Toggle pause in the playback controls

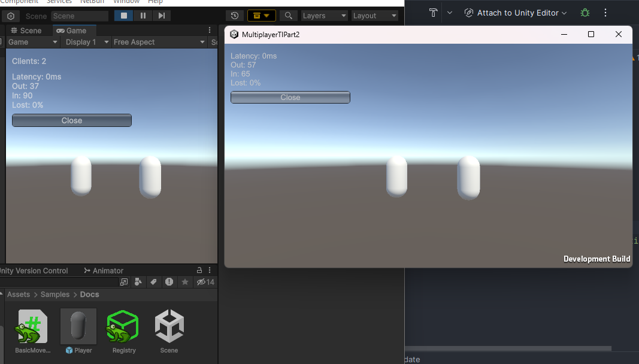pyautogui.click(x=142, y=15)
